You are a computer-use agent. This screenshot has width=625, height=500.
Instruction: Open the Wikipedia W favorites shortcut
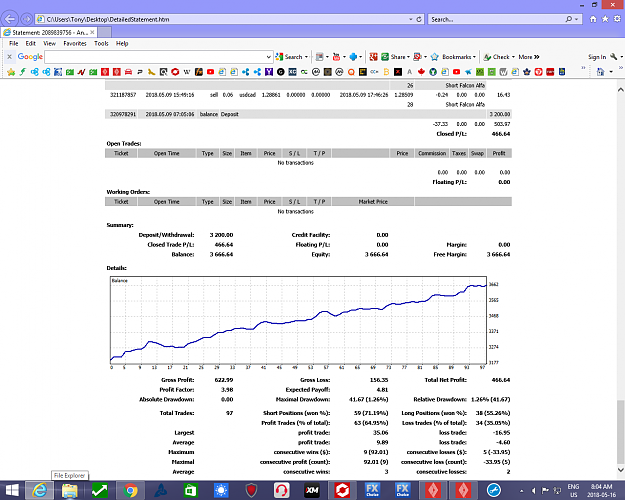pos(187,72)
